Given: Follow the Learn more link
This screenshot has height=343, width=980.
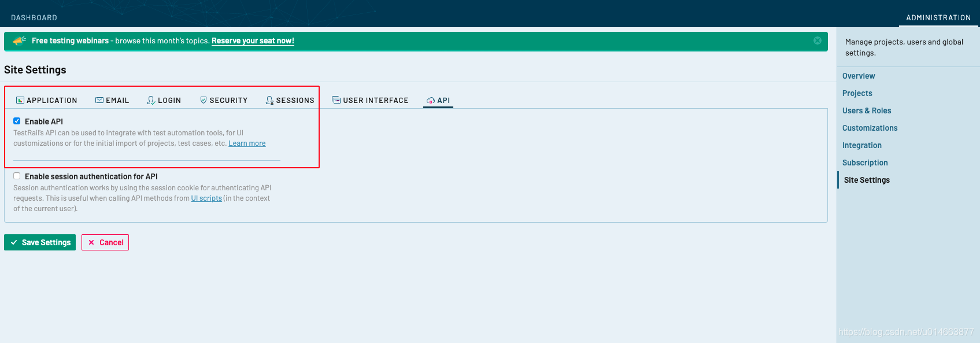Looking at the screenshot, I should pyautogui.click(x=247, y=143).
